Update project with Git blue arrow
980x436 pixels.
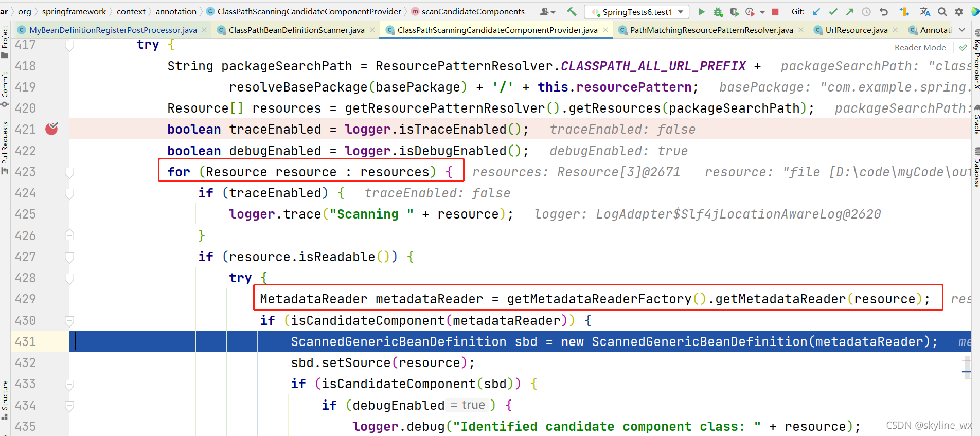point(816,11)
